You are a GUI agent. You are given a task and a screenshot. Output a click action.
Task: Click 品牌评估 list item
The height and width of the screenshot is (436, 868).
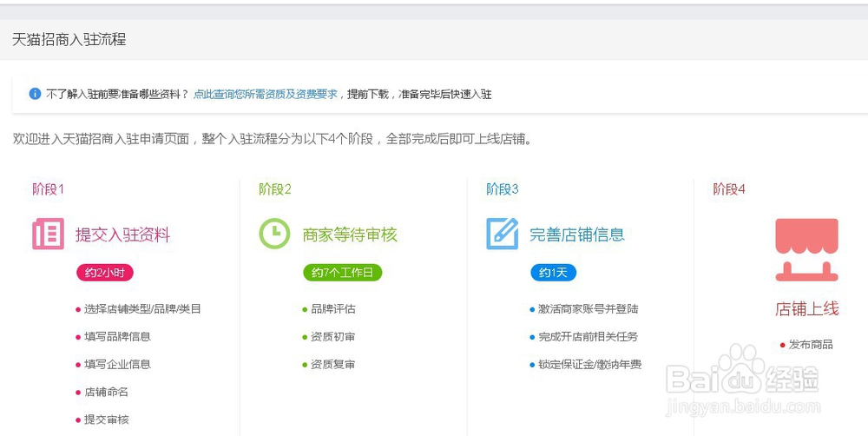click(329, 309)
